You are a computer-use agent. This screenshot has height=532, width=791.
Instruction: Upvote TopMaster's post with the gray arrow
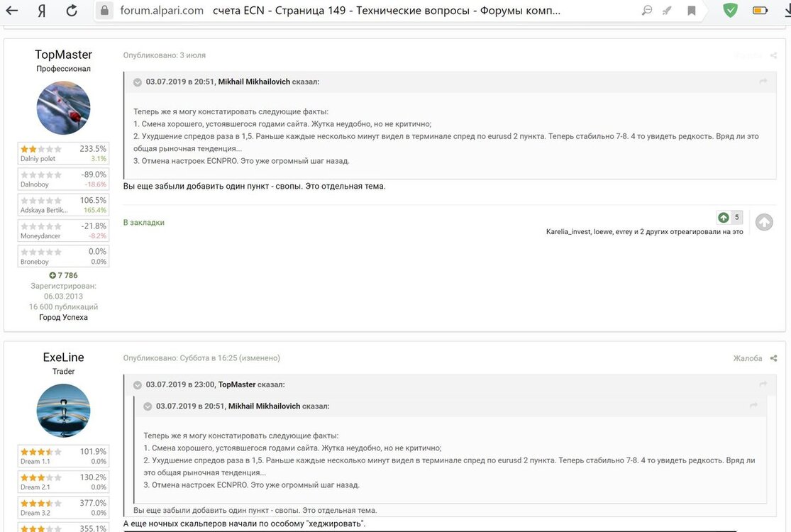[764, 222]
